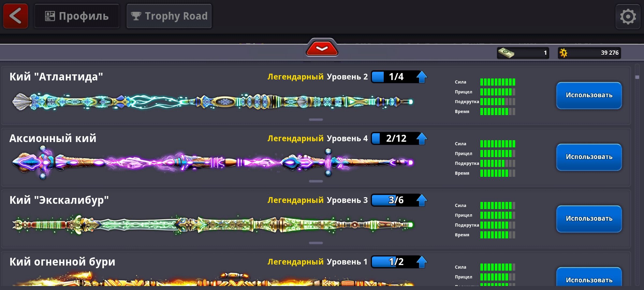Upgrade Кий огненной бури via its blue arrow

pos(422,262)
